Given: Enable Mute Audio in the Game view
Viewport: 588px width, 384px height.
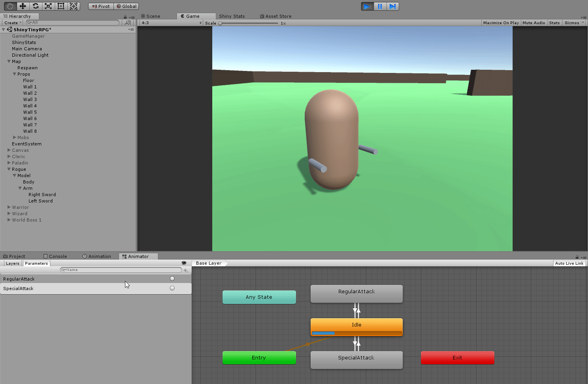Looking at the screenshot, I should point(534,23).
